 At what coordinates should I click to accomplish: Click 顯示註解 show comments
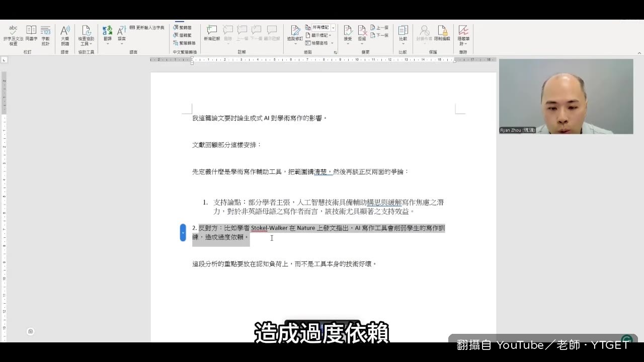pos(272,34)
